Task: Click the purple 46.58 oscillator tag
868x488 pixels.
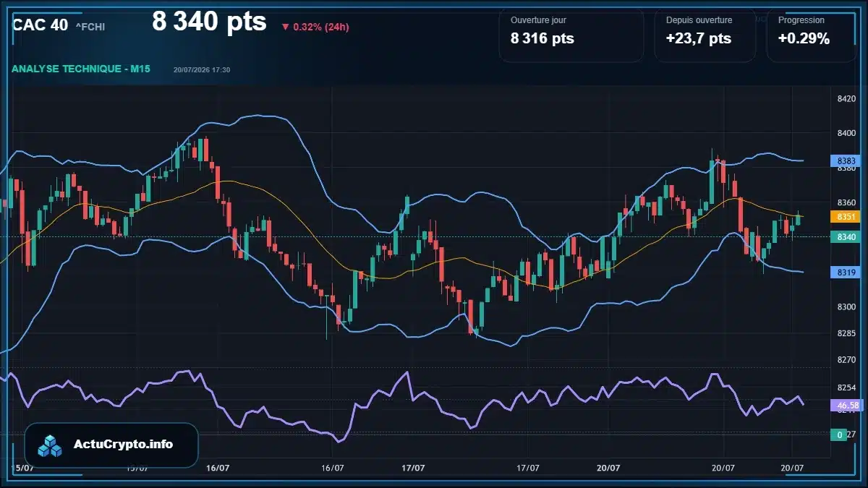Action: click(845, 406)
